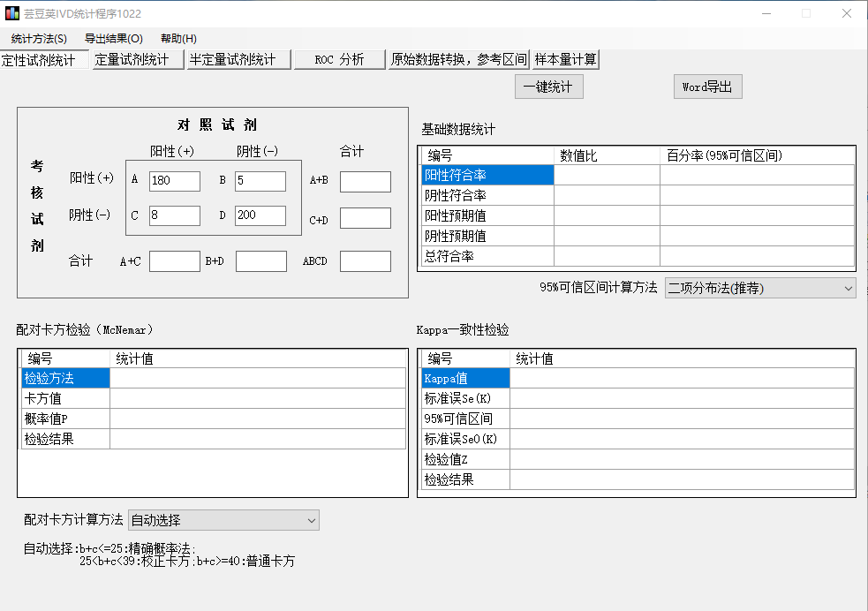Viewport: 868px width, 611px height.
Task: Open 原始数据转换，参考区间 tab
Action: (459, 60)
